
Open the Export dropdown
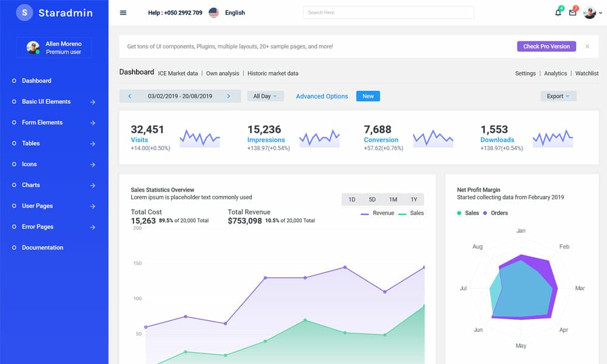[x=557, y=96]
